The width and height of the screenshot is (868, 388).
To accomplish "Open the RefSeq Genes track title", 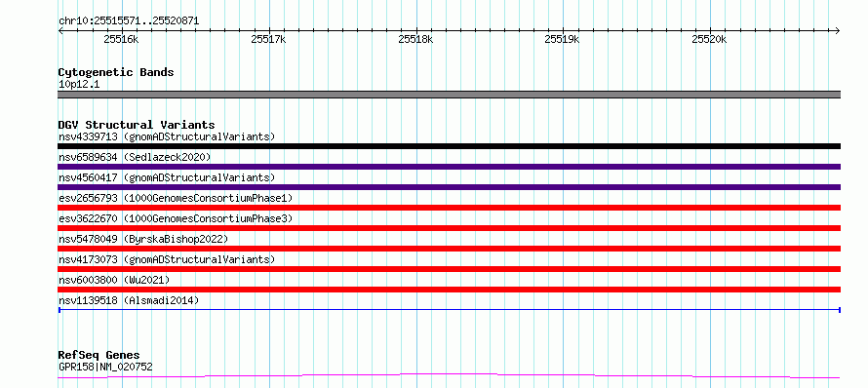I will click(99, 356).
